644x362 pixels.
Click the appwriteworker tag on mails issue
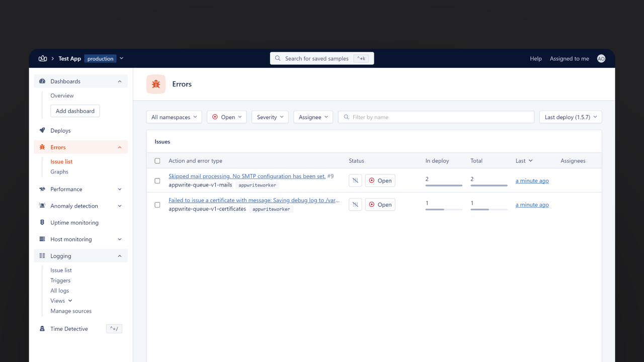click(x=258, y=186)
